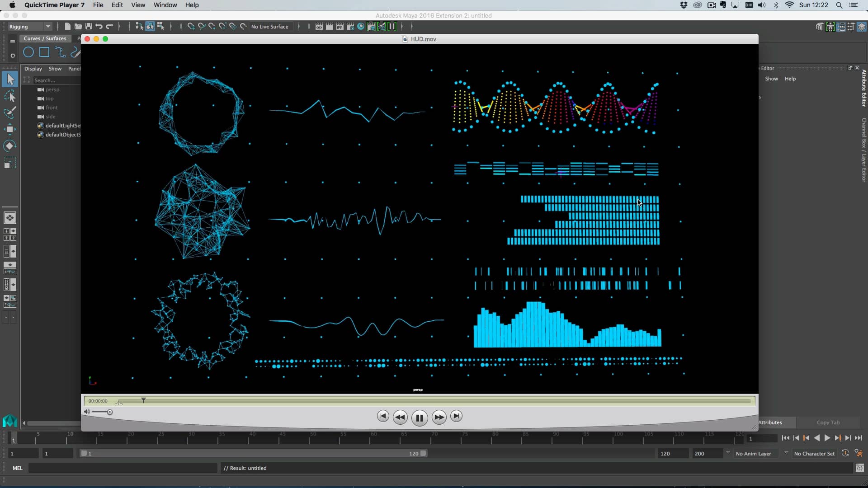Choose the Move tool in the toolbox
This screenshot has width=868, height=488.
tap(10, 129)
